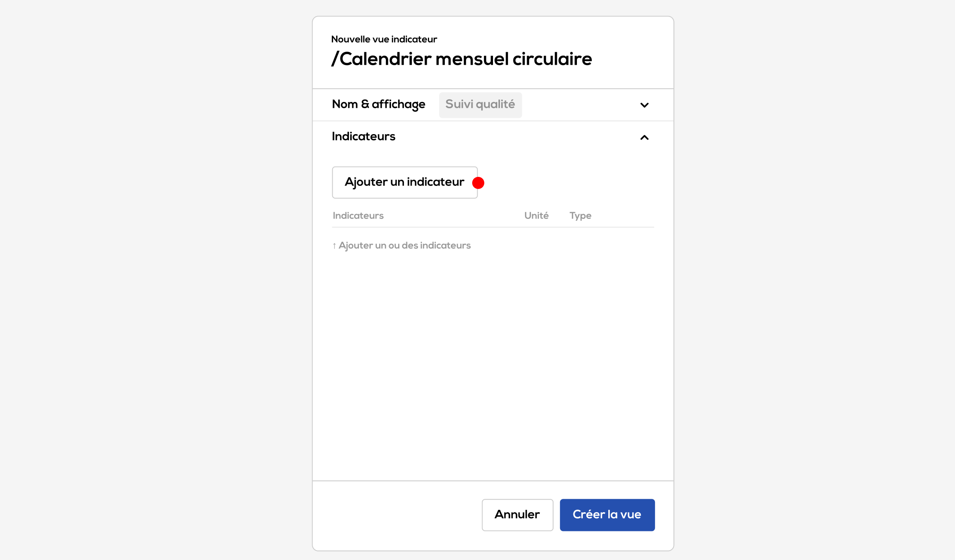Click the blank space right of Suivi qualité

[577, 105]
